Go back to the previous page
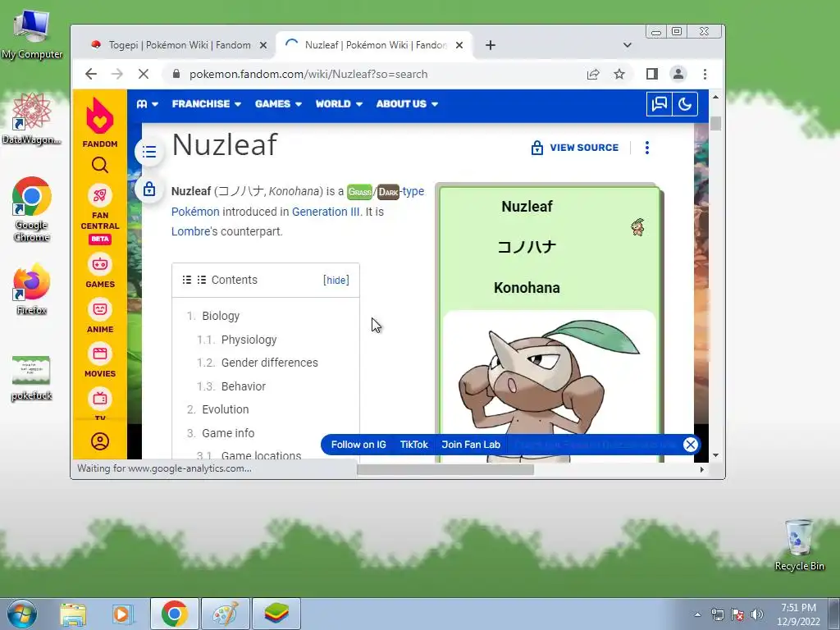The image size is (840, 630). (91, 74)
